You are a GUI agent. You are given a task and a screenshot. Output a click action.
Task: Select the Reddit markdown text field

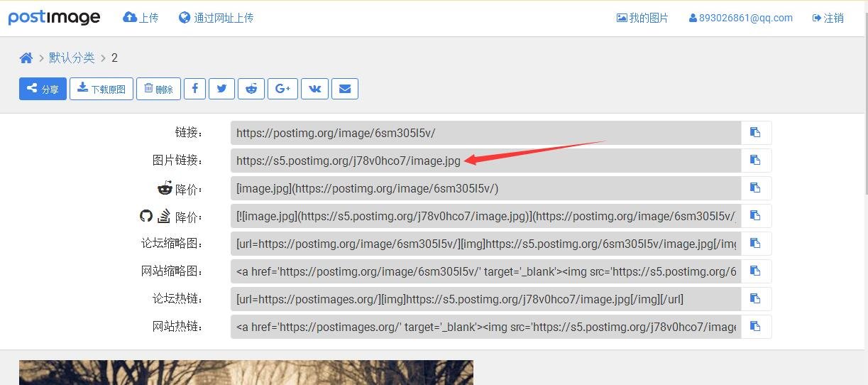coord(486,188)
